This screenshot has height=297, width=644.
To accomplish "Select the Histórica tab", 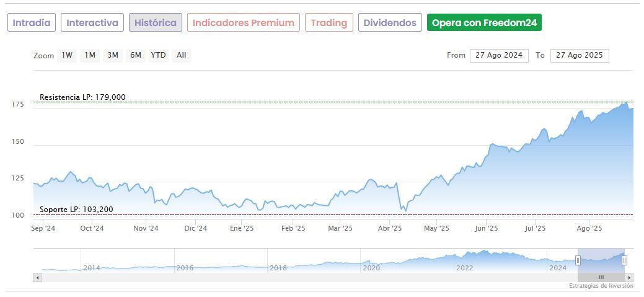I will pos(156,23).
